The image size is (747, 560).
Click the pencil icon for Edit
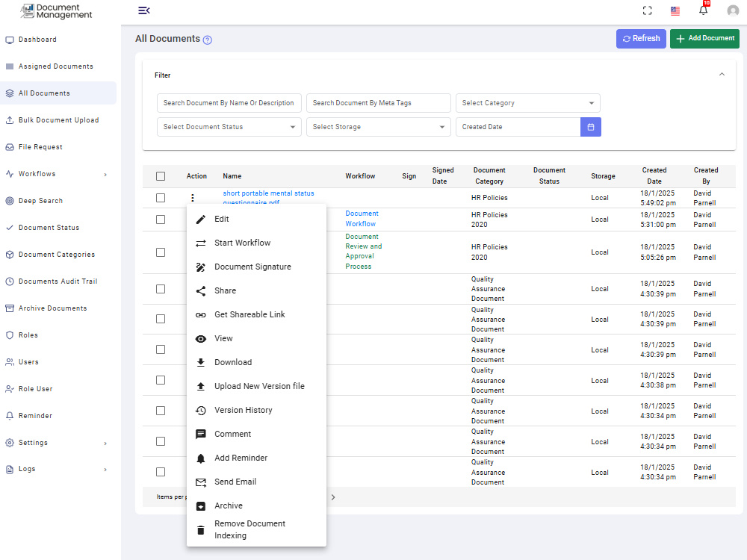pyautogui.click(x=201, y=219)
